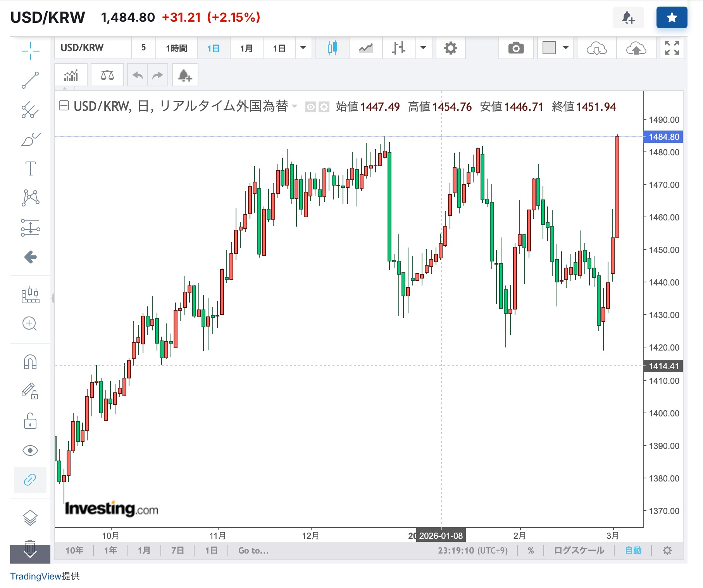This screenshot has height=588, width=703.
Task: Select the trend line drawing tool
Action: [x=30, y=80]
